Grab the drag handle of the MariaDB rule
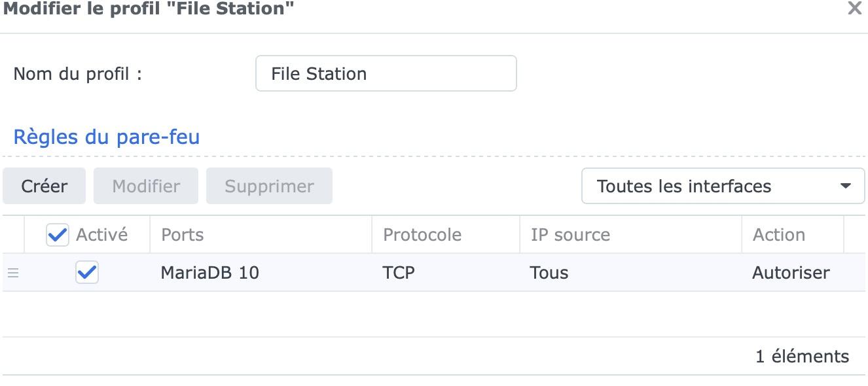The image size is (868, 386). pyautogui.click(x=13, y=273)
